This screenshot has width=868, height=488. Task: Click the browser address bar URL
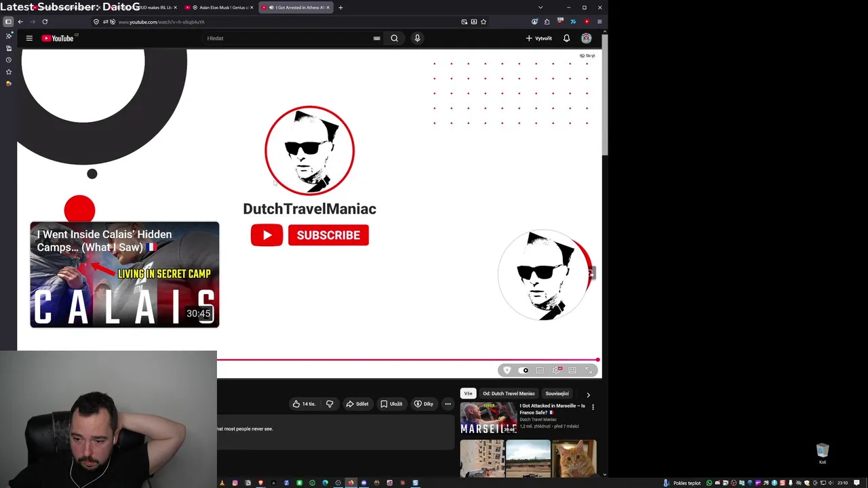pos(161,22)
